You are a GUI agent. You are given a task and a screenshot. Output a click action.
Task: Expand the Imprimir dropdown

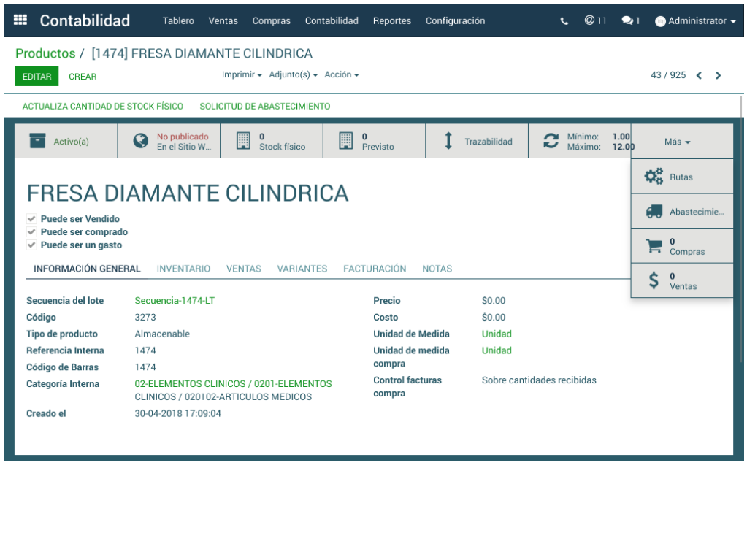(x=242, y=74)
